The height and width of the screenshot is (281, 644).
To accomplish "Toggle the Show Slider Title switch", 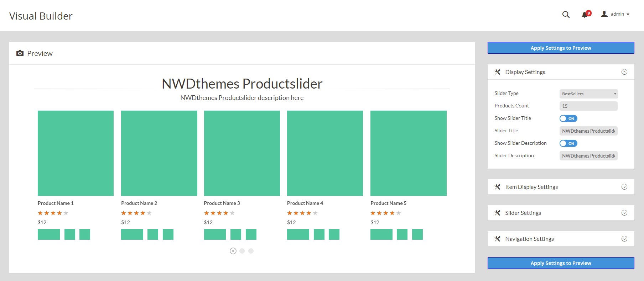I will 568,118.
